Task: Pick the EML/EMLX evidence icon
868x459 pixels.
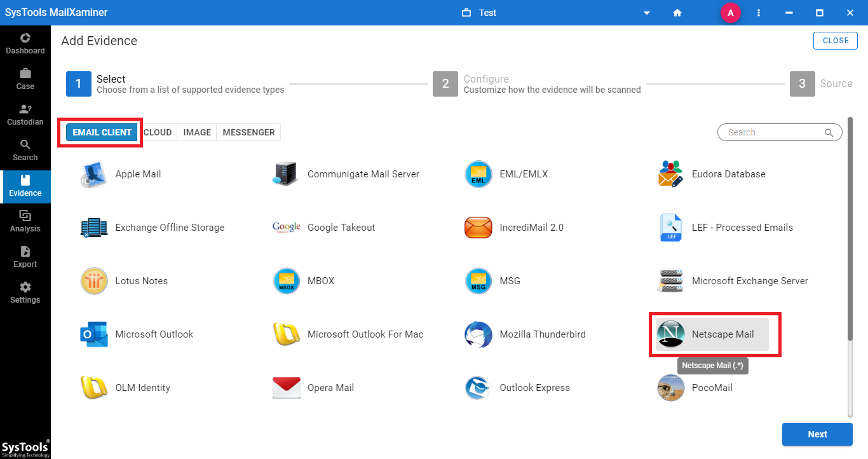Action: [478, 174]
